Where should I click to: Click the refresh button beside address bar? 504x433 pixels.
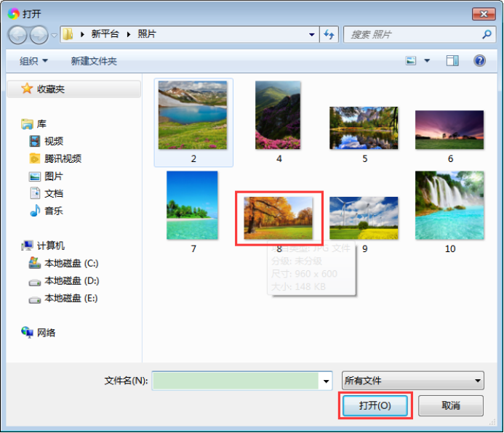(329, 34)
